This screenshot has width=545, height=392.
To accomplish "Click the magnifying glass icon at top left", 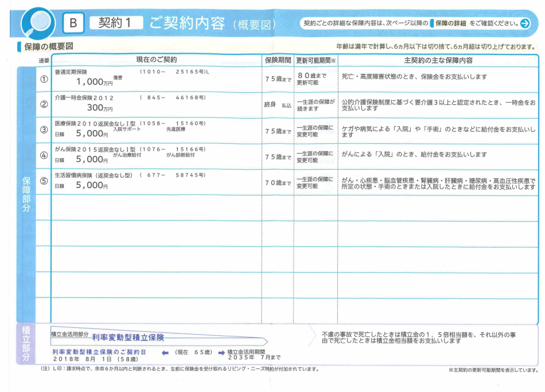I will coord(38,23).
